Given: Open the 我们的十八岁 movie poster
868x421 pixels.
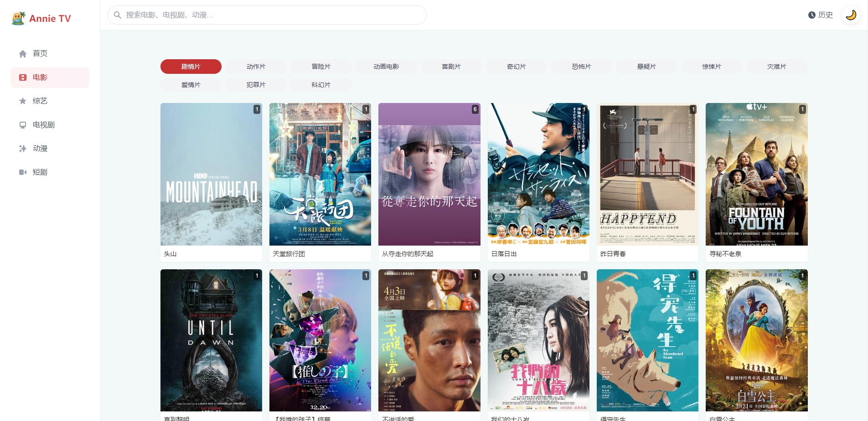Looking at the screenshot, I should pos(538,340).
